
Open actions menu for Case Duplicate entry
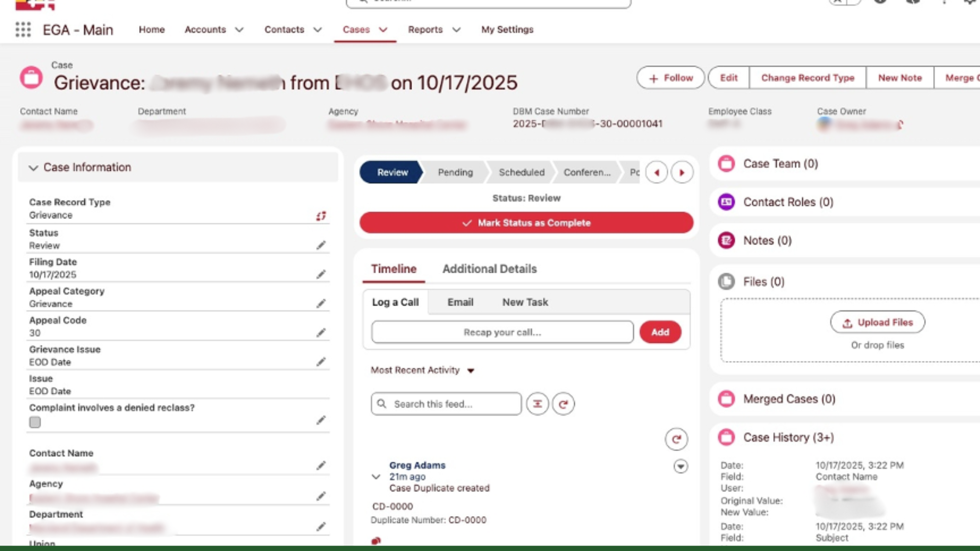(681, 466)
